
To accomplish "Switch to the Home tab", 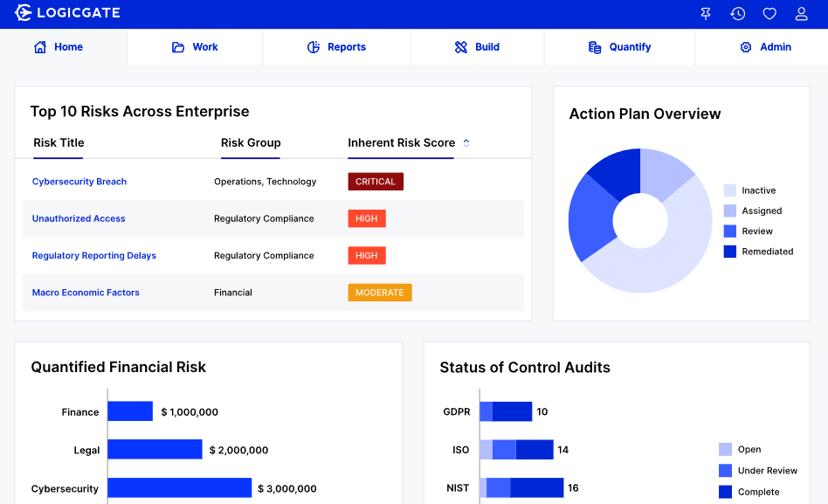I will pos(58,46).
